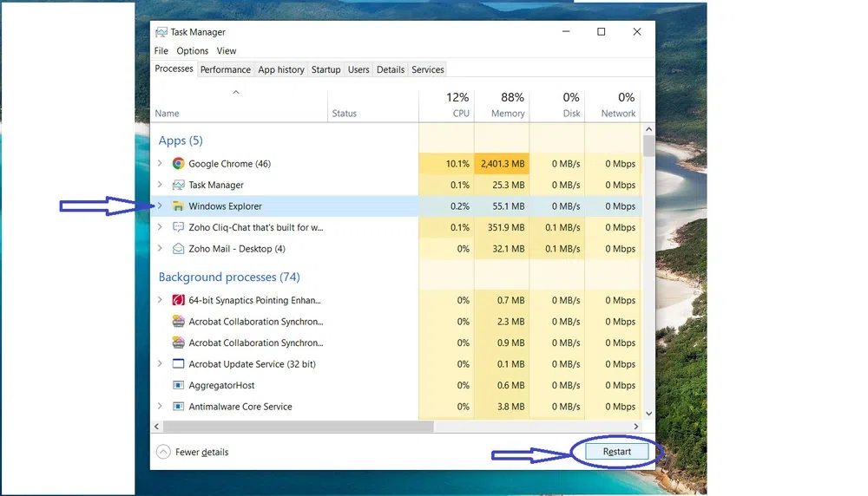Click the Apps (5) group heading

181,140
